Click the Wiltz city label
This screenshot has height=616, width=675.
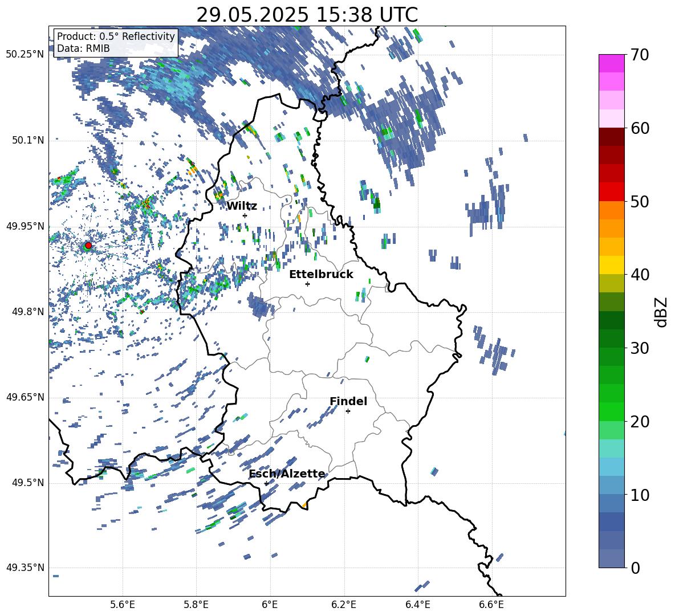click(242, 206)
